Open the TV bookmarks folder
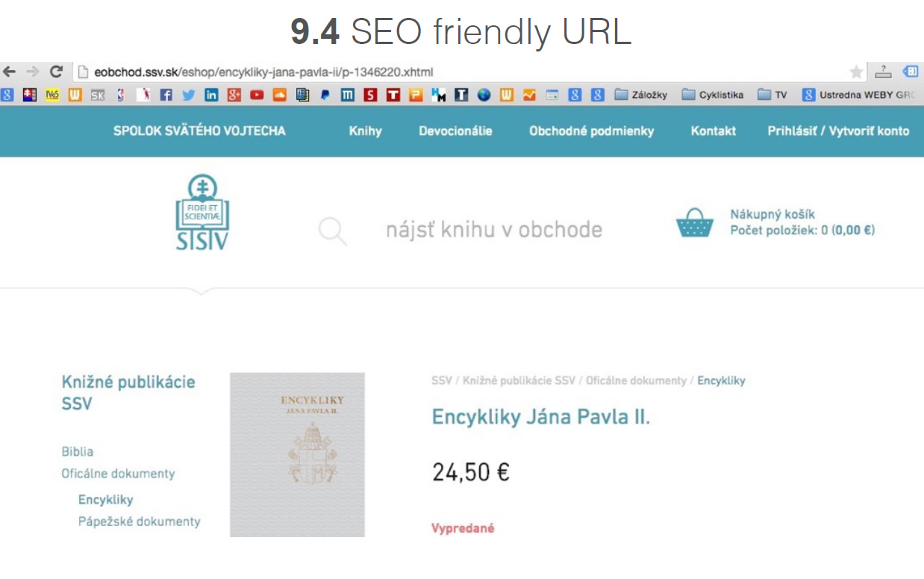924x579 pixels. [772, 95]
